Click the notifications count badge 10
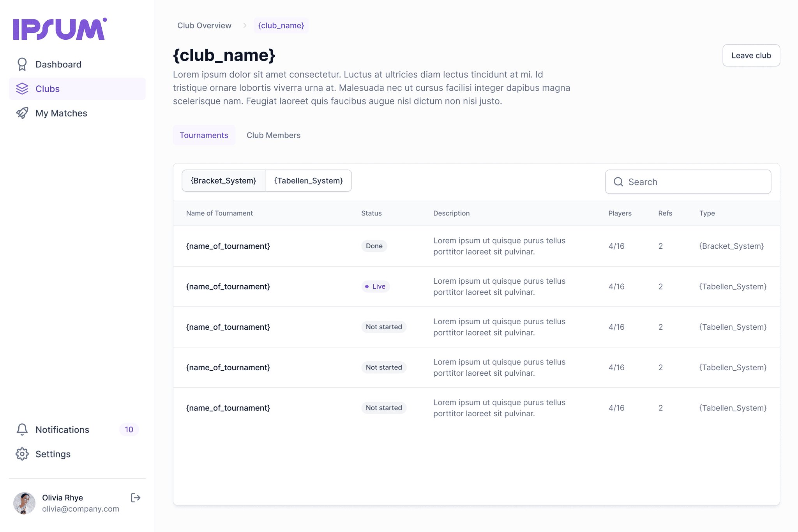Image resolution: width=798 pixels, height=532 pixels. point(129,429)
